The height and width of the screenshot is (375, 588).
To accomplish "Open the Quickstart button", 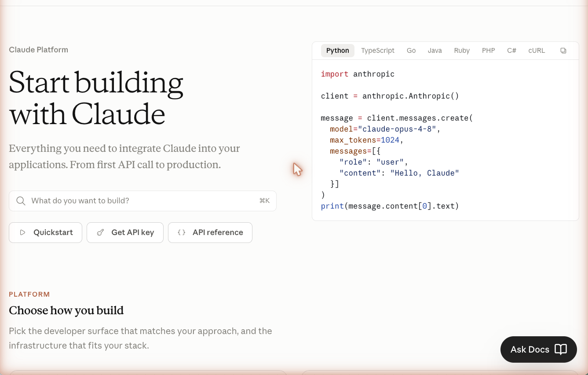I will coord(45,232).
